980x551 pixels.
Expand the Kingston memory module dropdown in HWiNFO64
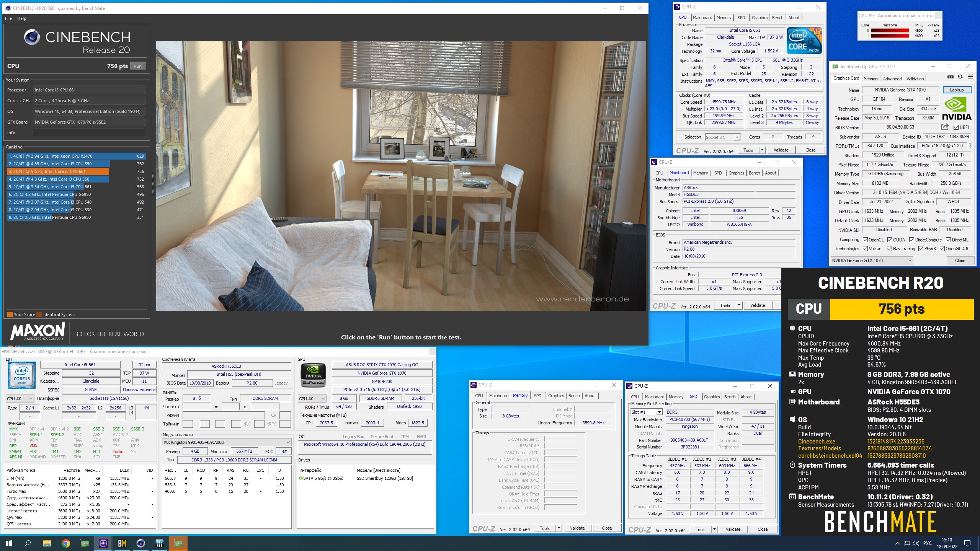click(227, 442)
